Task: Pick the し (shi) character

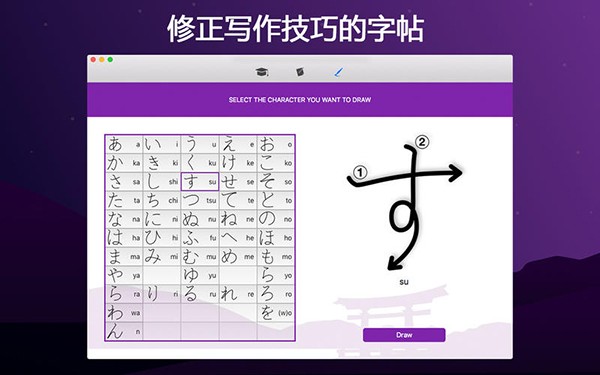Action: (162, 182)
